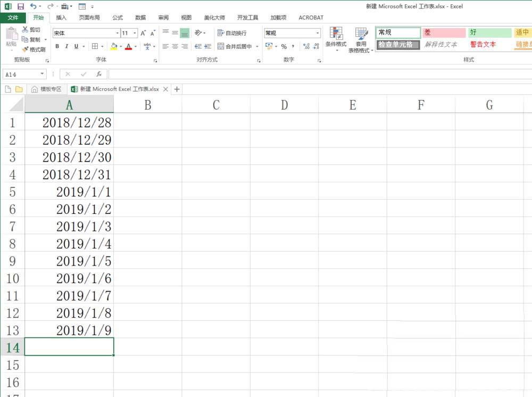Click the Percent Style icon
Image resolution: width=532 pixels, height=397 pixels.
284,46
